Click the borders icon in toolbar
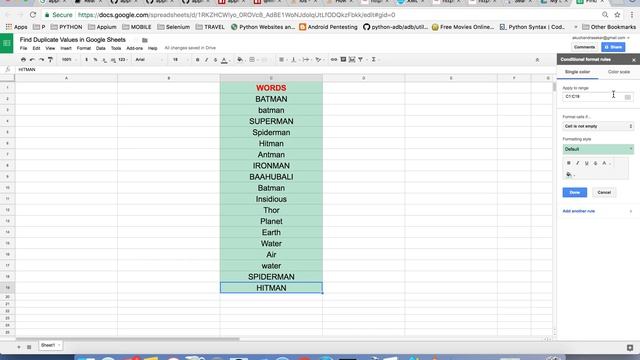Viewport: 640px width, 360px height. click(x=252, y=60)
